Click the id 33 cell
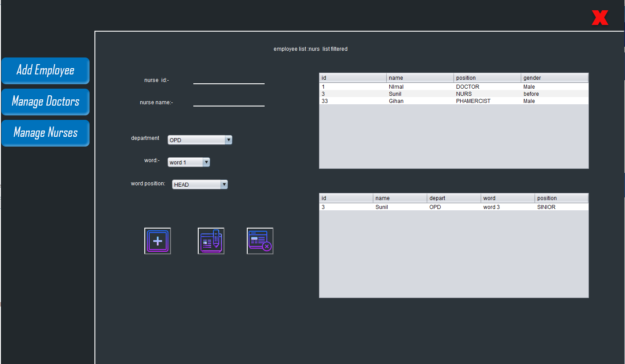This screenshot has height=364, width=625. click(353, 101)
